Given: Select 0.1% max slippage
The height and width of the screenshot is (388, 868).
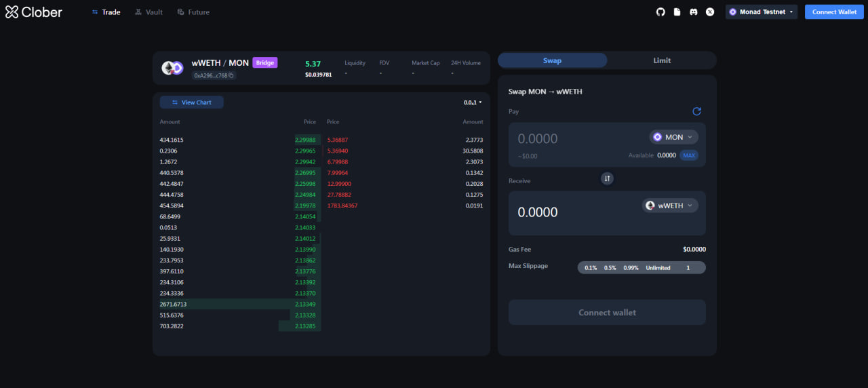Looking at the screenshot, I should point(591,268).
